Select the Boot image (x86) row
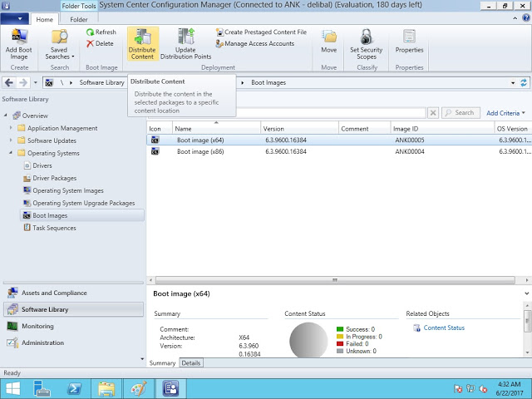532x399 pixels. tap(200, 152)
